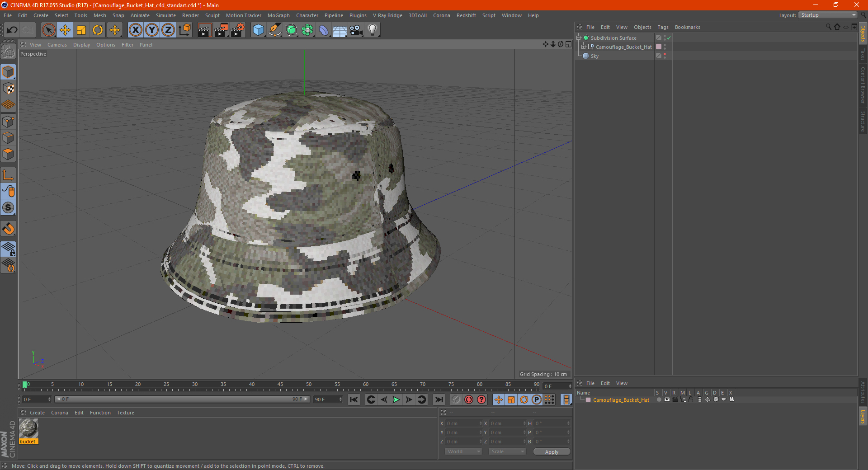
Task: Open the Cameras viewport menu
Action: click(x=57, y=45)
